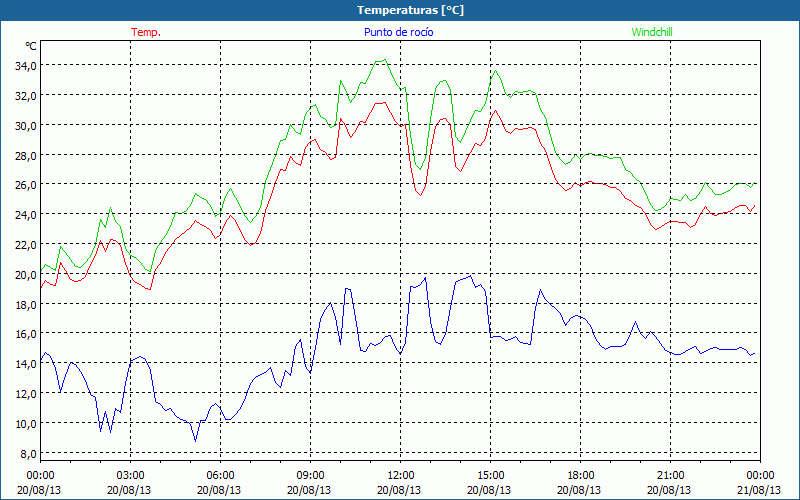Click the 03:00 time axis label
The height and width of the screenshot is (500, 800).
(130, 476)
